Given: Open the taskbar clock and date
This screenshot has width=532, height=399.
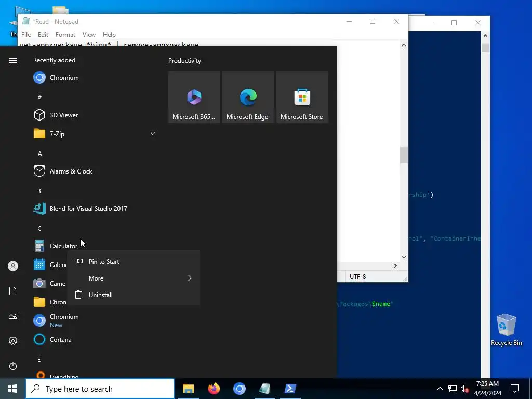Looking at the screenshot, I should (487, 389).
